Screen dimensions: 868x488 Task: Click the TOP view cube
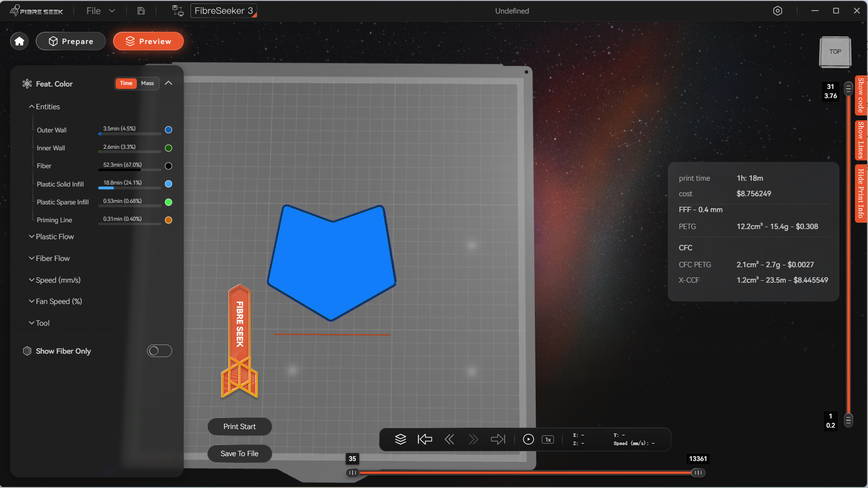point(835,52)
